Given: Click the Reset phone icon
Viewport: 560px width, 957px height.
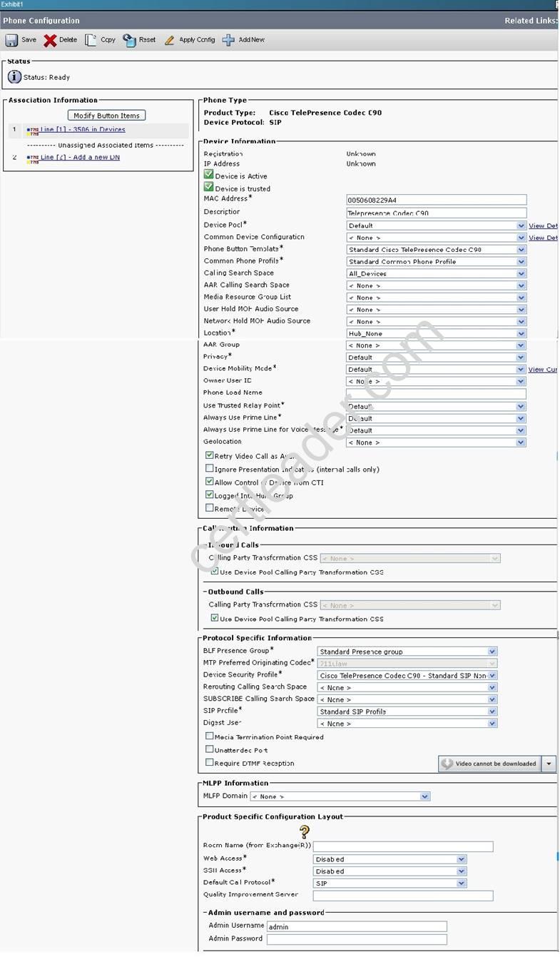Looking at the screenshot, I should (129, 40).
